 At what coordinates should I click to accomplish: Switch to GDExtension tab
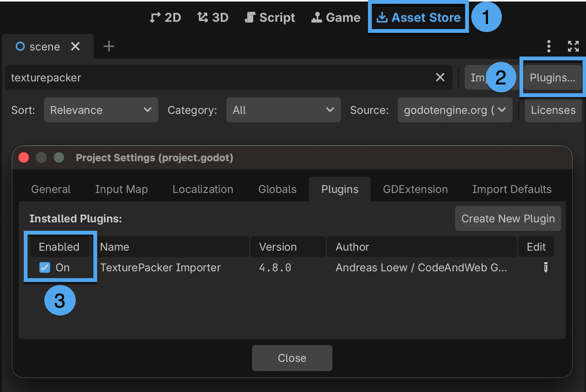point(415,189)
